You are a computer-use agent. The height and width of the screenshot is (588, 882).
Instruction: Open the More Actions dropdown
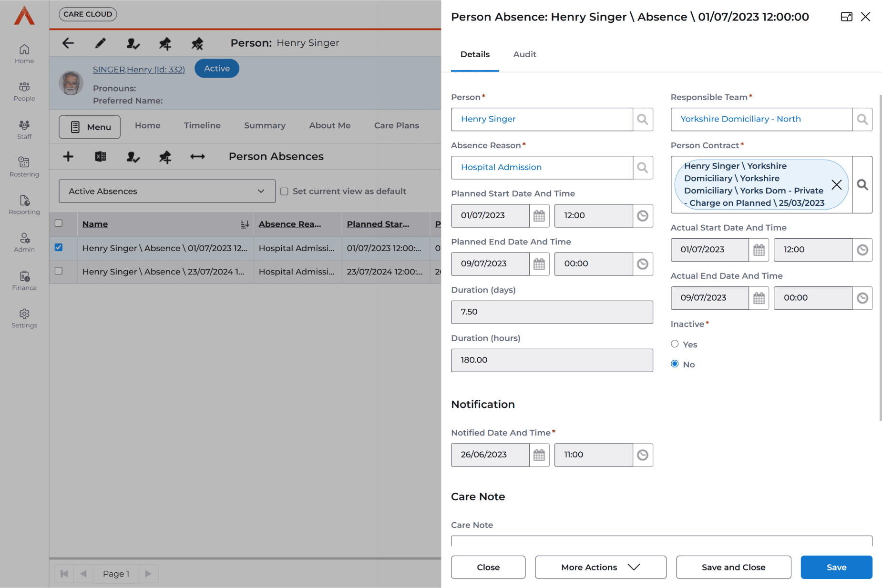pyautogui.click(x=600, y=567)
